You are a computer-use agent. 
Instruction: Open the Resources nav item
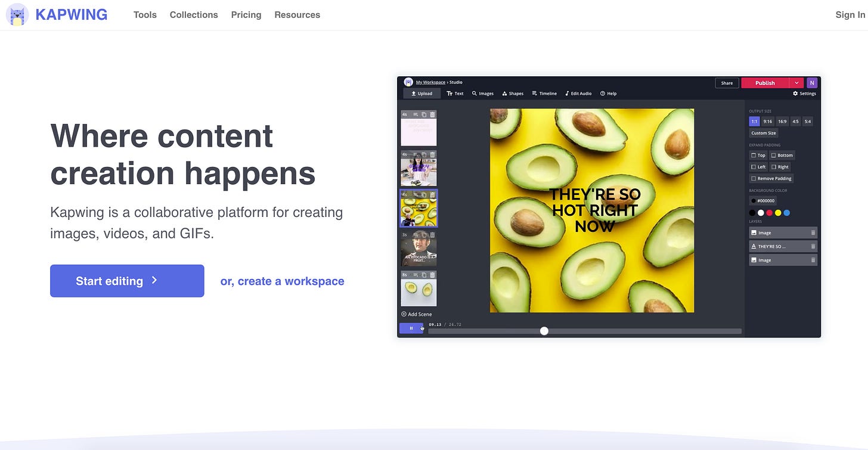click(x=297, y=15)
